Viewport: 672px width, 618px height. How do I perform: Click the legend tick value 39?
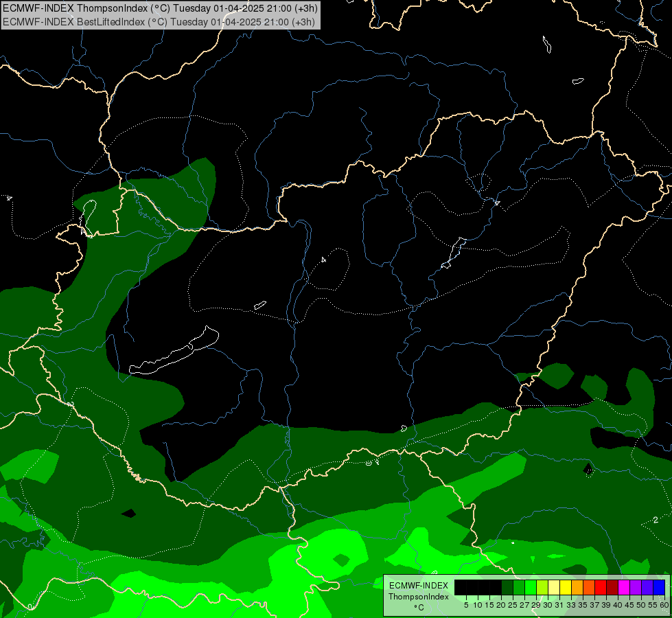tap(606, 605)
